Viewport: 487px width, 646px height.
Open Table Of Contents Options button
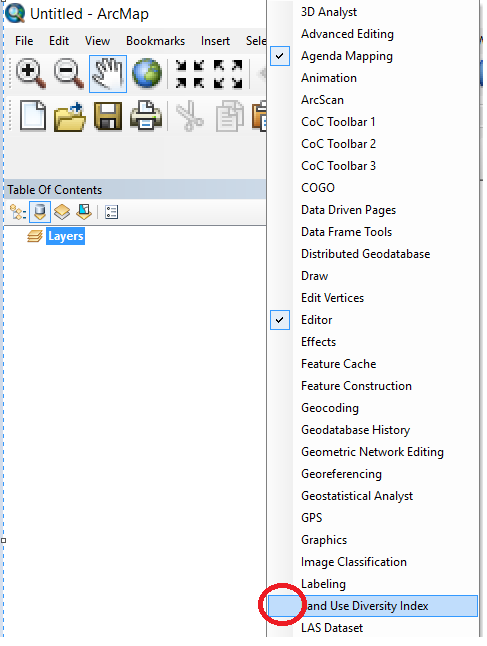111,212
